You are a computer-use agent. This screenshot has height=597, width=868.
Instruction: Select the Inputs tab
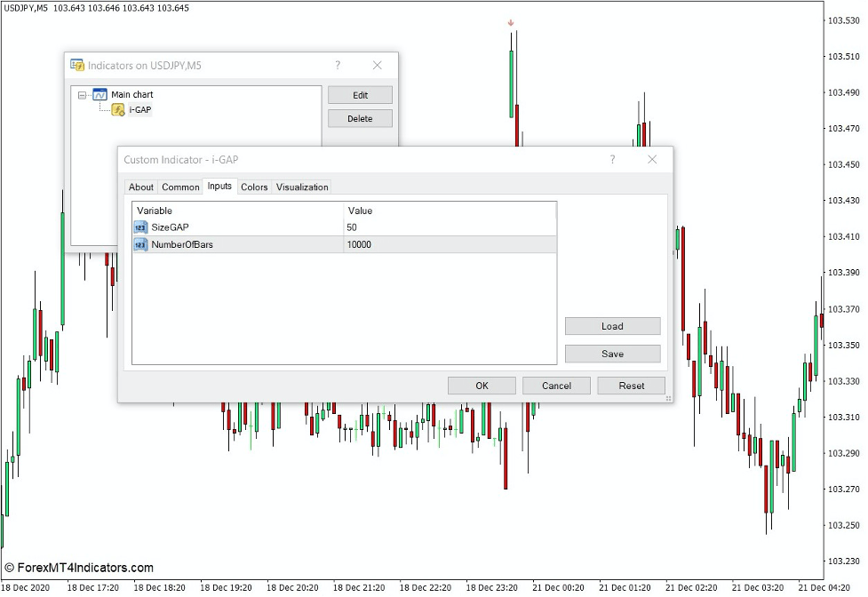coord(219,187)
